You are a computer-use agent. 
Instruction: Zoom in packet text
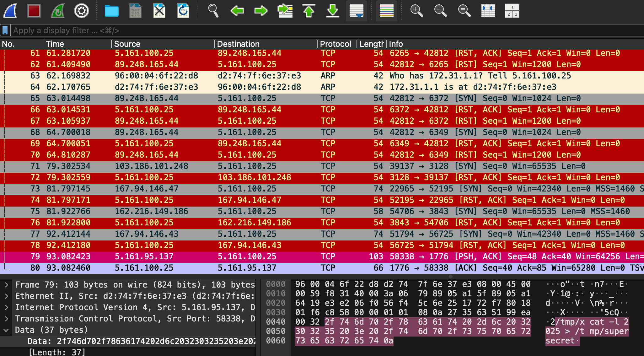417,11
